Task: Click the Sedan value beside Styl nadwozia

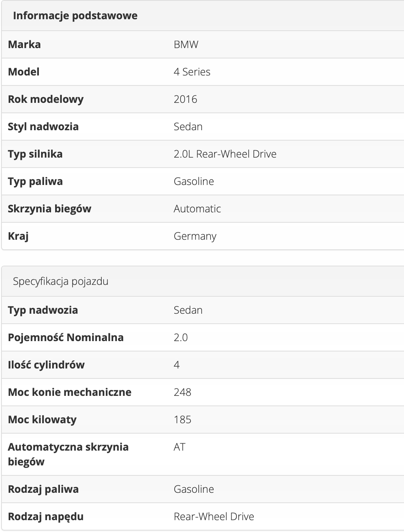Action: point(188,127)
